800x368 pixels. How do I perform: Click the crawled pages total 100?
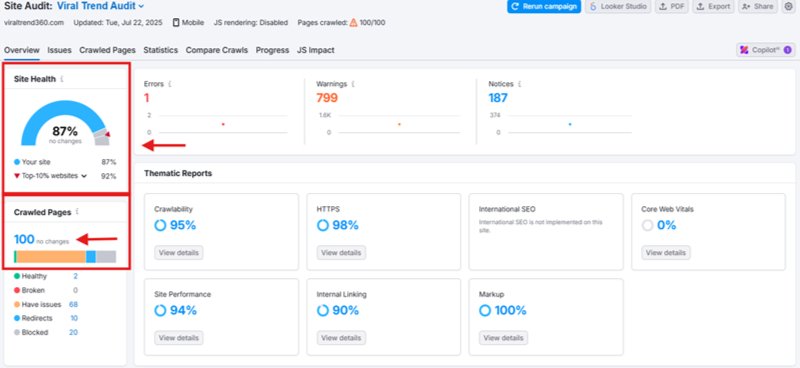click(x=24, y=239)
